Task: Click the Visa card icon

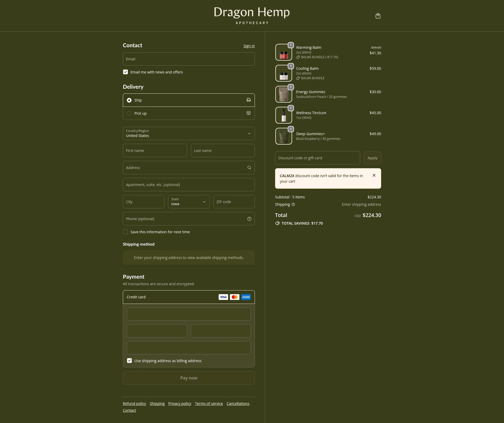Action: click(223, 297)
